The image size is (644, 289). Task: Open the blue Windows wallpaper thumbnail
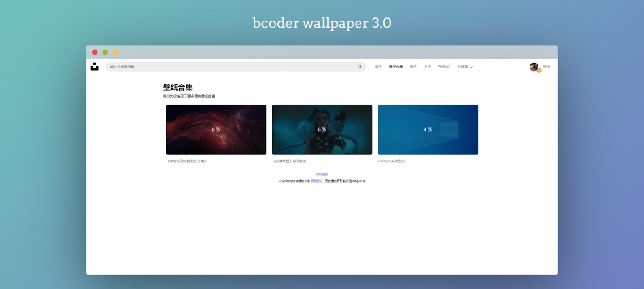(428, 130)
